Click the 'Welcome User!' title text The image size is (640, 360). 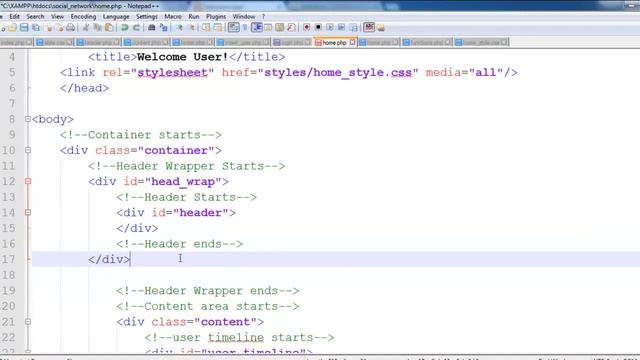click(182, 57)
